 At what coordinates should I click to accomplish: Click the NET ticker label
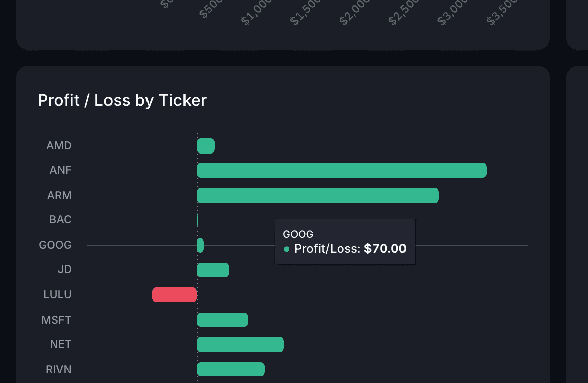coord(61,344)
